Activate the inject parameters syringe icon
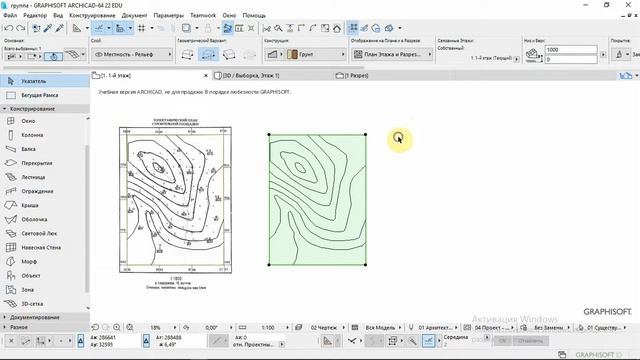Viewport: 640px width, 360px height. [60, 28]
